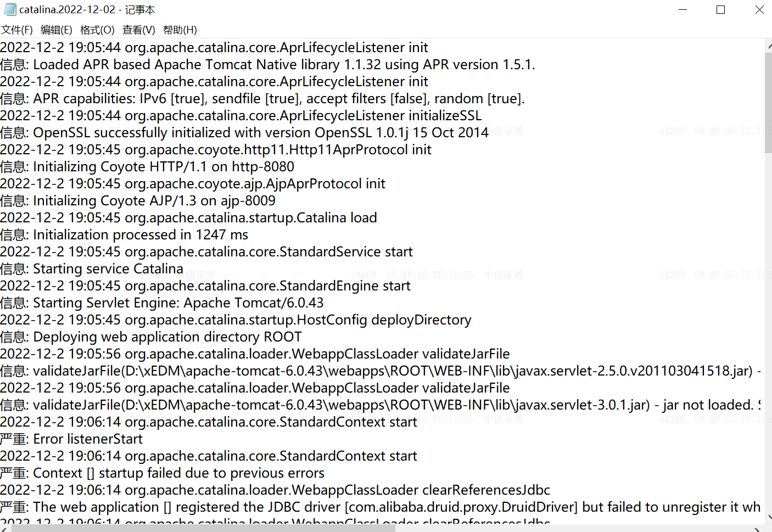Click the Notepad icon in title bar

pyautogui.click(x=10, y=9)
